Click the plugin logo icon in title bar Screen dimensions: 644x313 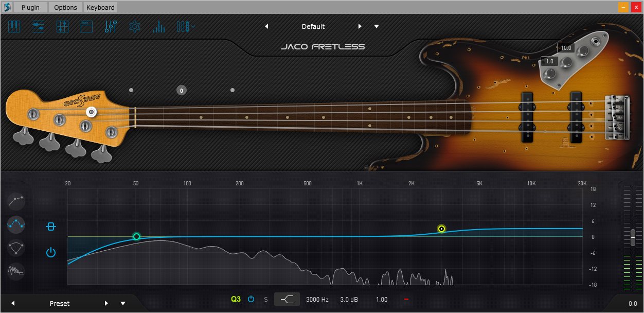click(7, 7)
